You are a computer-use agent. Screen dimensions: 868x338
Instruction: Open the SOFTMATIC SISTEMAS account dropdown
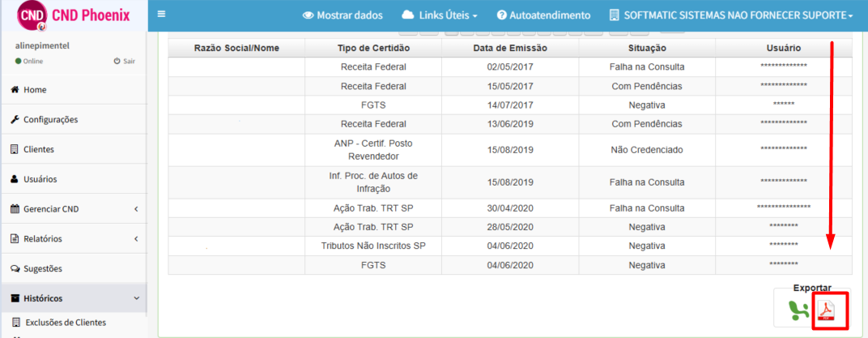730,15
